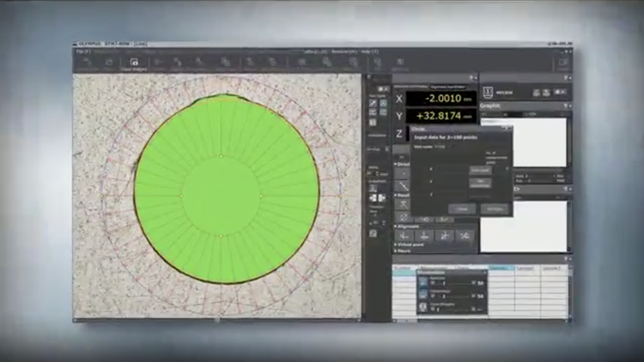Toggle the top light source icon in the illumination popup
Image resolution: width=644 pixels, height=362 pixels.
[x=423, y=281]
